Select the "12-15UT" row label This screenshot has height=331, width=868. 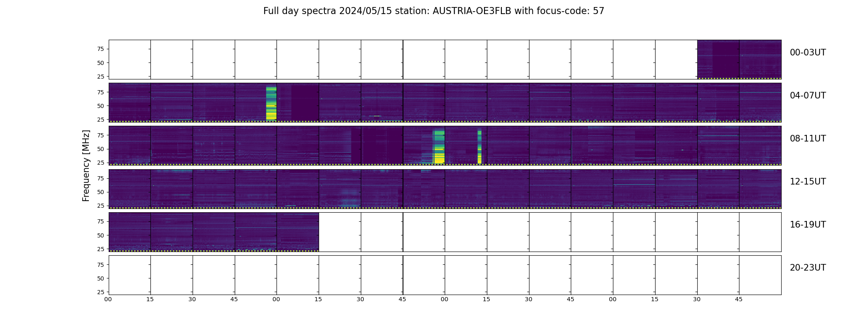[808, 182]
